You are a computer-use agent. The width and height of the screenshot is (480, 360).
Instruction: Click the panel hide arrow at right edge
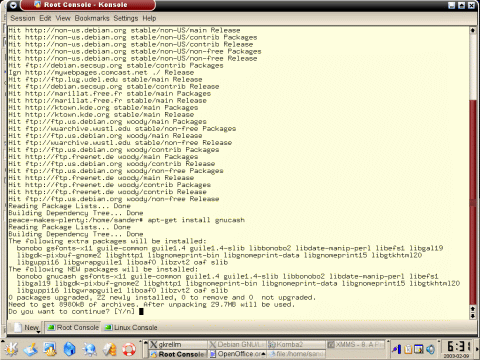click(x=477, y=349)
